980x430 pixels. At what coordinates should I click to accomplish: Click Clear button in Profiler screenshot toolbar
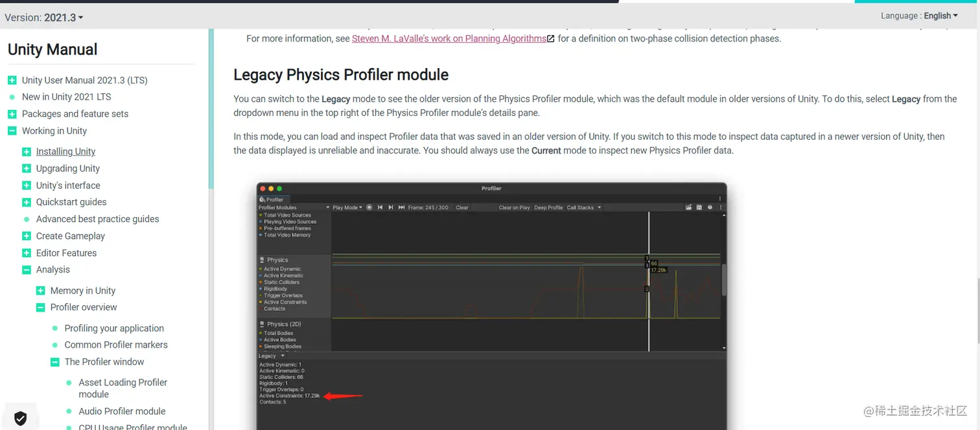462,208
